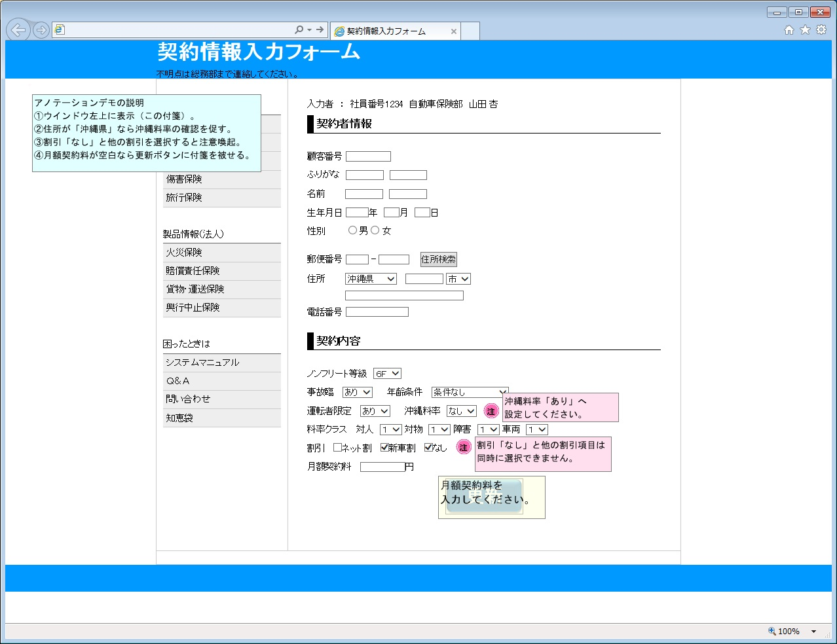Click the second ふりがな input field
Screen dimensions: 837x644
pos(408,175)
